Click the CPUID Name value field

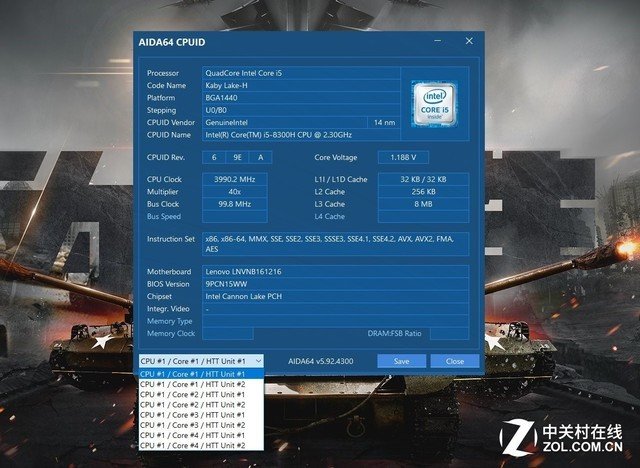(x=300, y=134)
